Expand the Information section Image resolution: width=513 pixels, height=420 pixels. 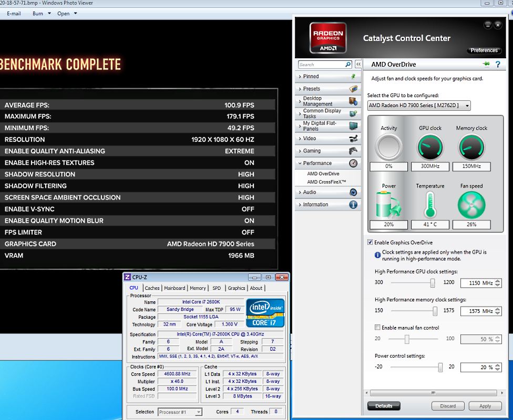tap(300, 205)
